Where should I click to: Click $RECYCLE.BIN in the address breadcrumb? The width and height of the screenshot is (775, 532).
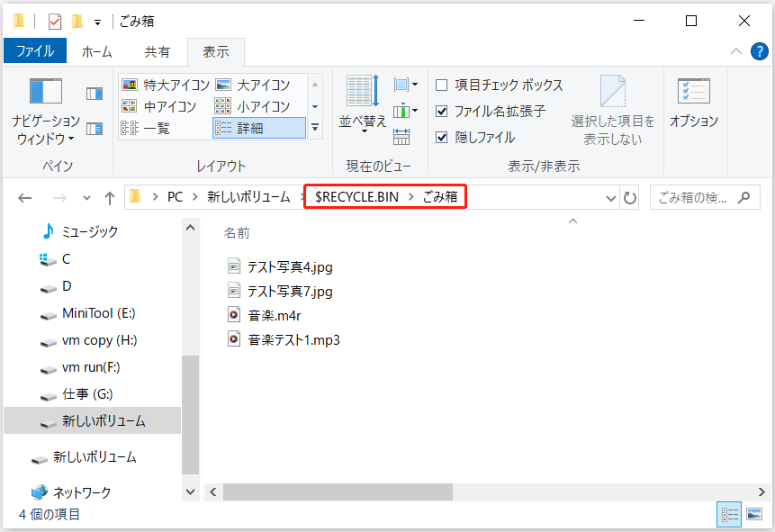click(356, 197)
